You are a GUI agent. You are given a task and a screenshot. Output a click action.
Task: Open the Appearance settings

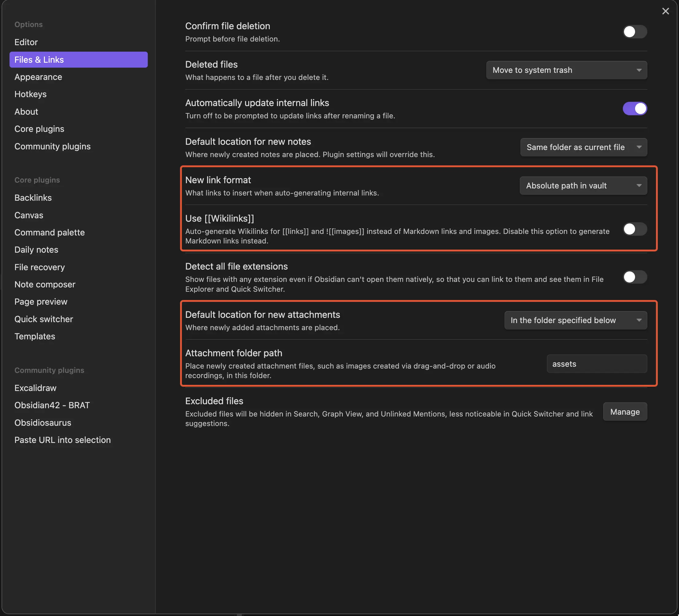point(38,77)
